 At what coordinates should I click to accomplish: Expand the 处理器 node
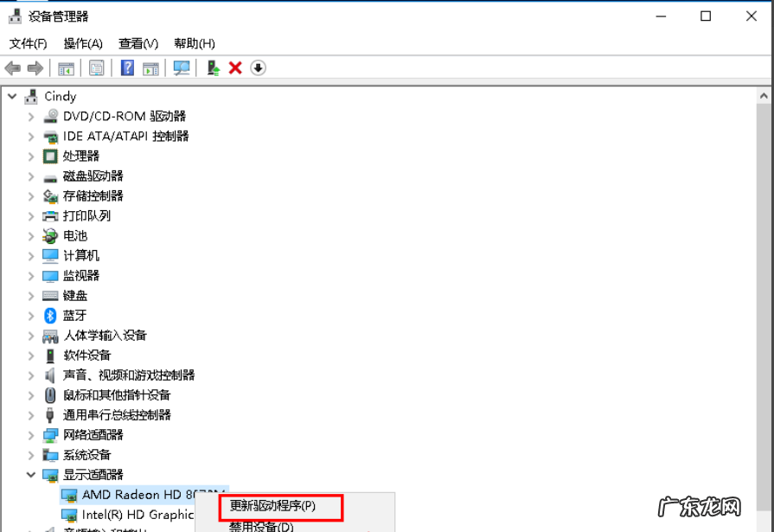pos(31,157)
